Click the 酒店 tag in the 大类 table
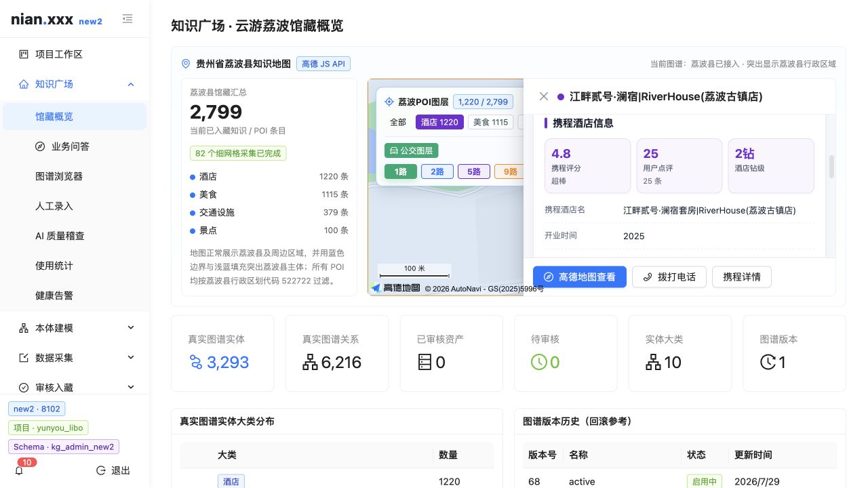 point(231,481)
